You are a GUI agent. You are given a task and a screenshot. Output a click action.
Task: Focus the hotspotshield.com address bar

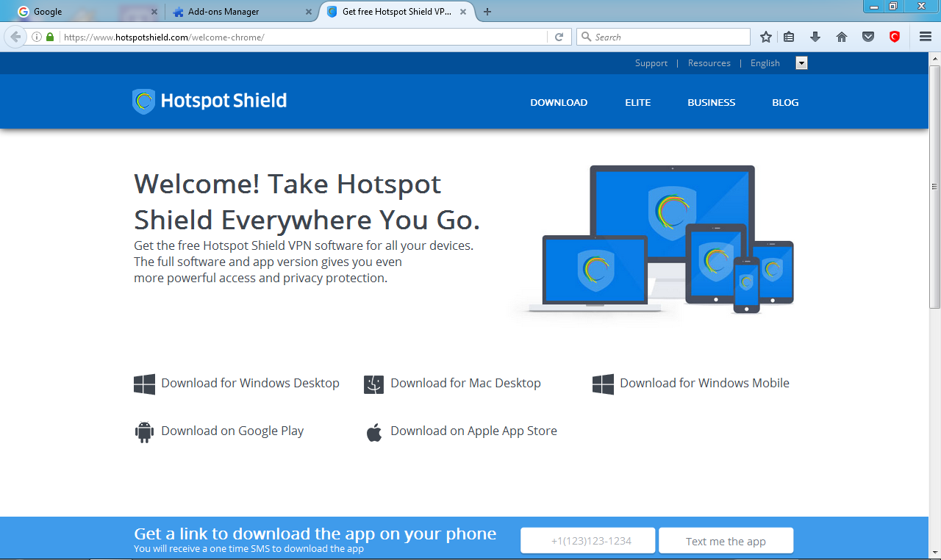(x=301, y=37)
